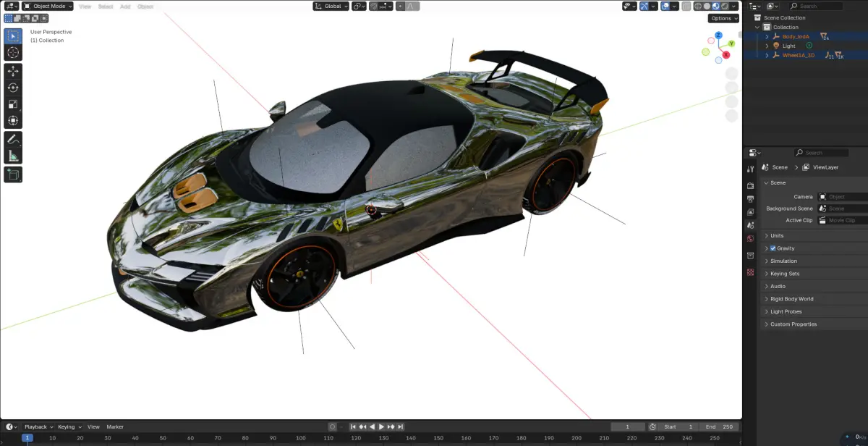Open the Object menu
Screen dimensions: 868x446
pyautogui.click(x=145, y=6)
